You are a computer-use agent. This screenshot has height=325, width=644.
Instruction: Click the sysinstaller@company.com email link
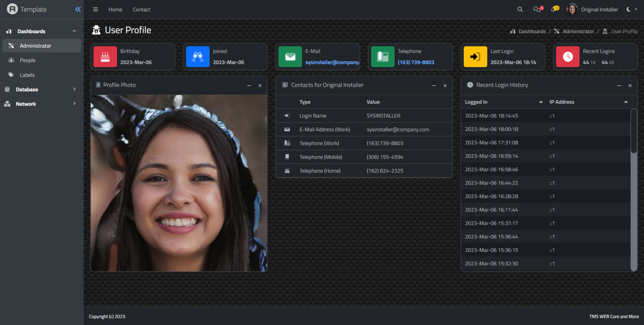[x=331, y=62]
